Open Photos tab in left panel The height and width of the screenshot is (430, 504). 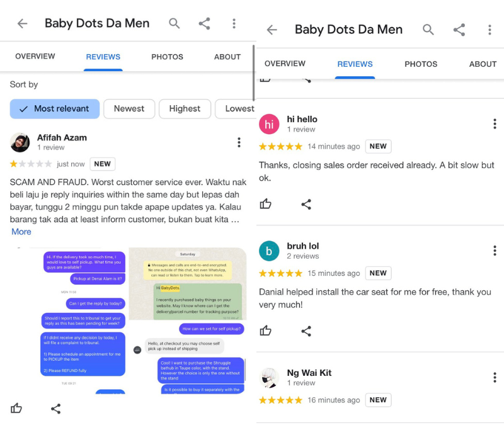[x=167, y=57]
